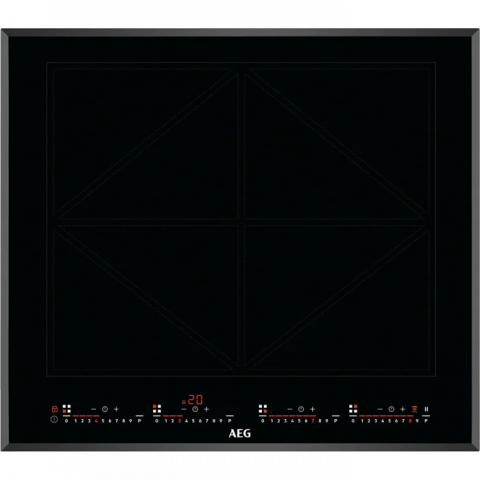Tap the plus key of the first zone timer
Screen dimensions: 480x480
point(116,409)
